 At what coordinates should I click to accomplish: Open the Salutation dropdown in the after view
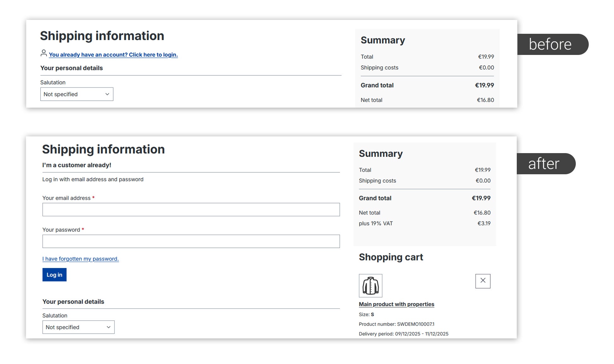(x=78, y=327)
